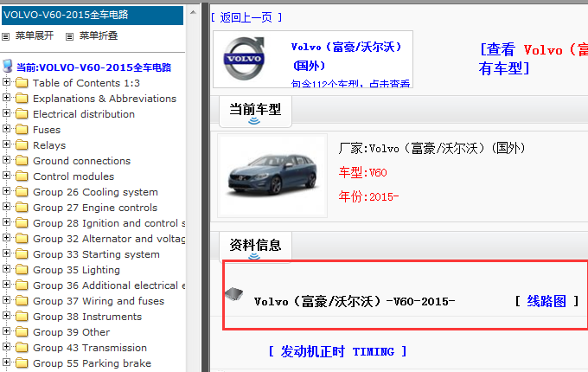
Task: Click the 查看 Volvo 有车型 link
Action: click(x=533, y=59)
